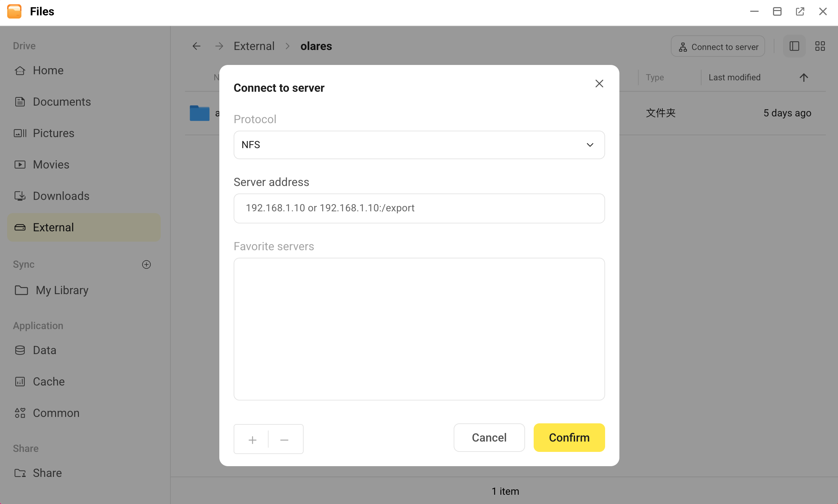Toggle the sort direction arrow

(x=804, y=77)
